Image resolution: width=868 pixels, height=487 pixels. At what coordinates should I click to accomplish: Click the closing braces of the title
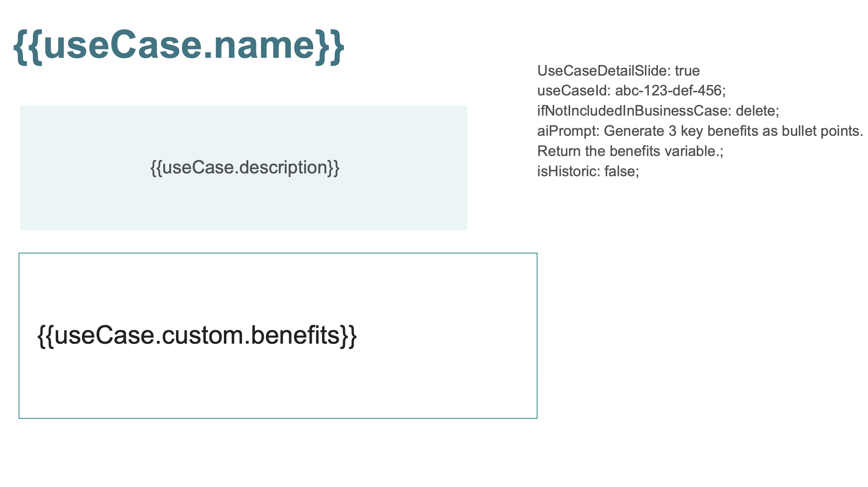pos(330,47)
